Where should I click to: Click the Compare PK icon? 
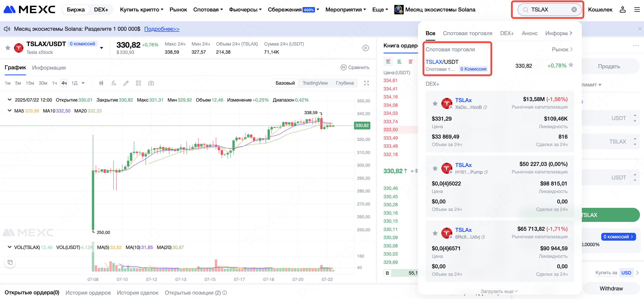344,67
